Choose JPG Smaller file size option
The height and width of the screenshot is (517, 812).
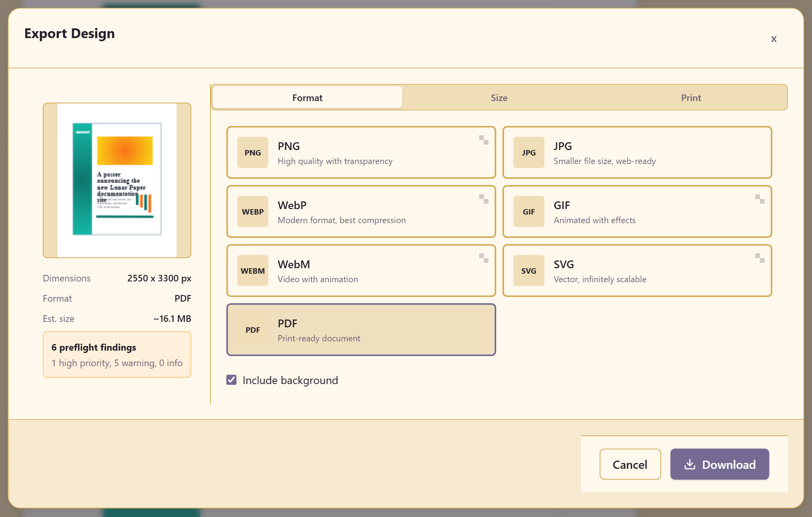click(637, 152)
